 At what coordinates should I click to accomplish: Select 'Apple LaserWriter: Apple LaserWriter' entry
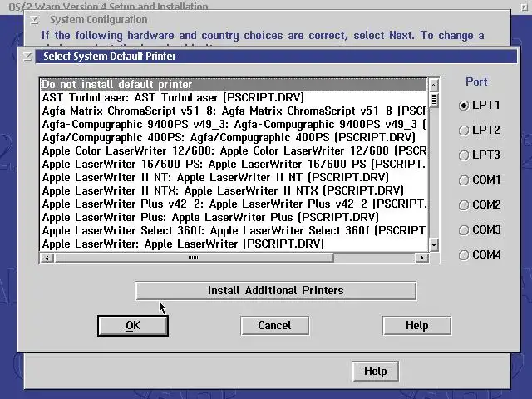pyautogui.click(x=234, y=244)
